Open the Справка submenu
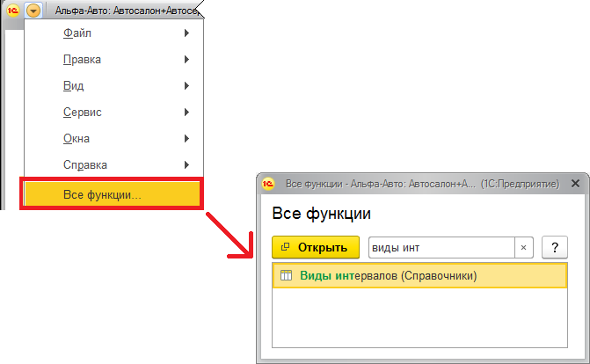Screen dimensions: 590x364 113,165
